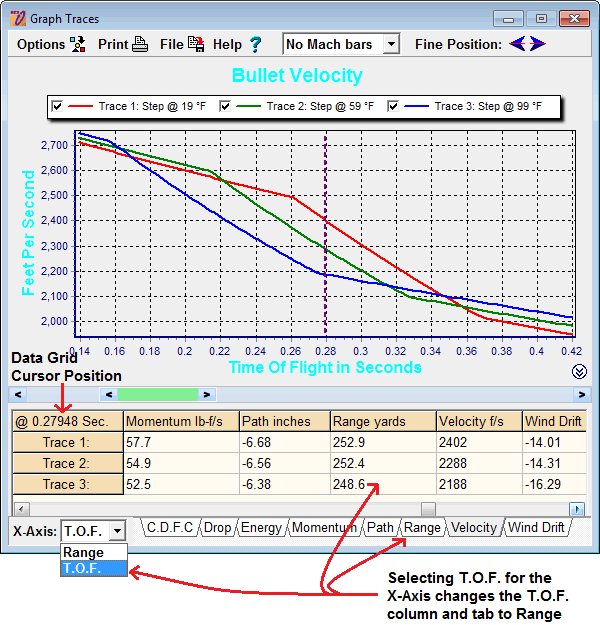Click Trace 1 velocity cell 2402

click(479, 442)
